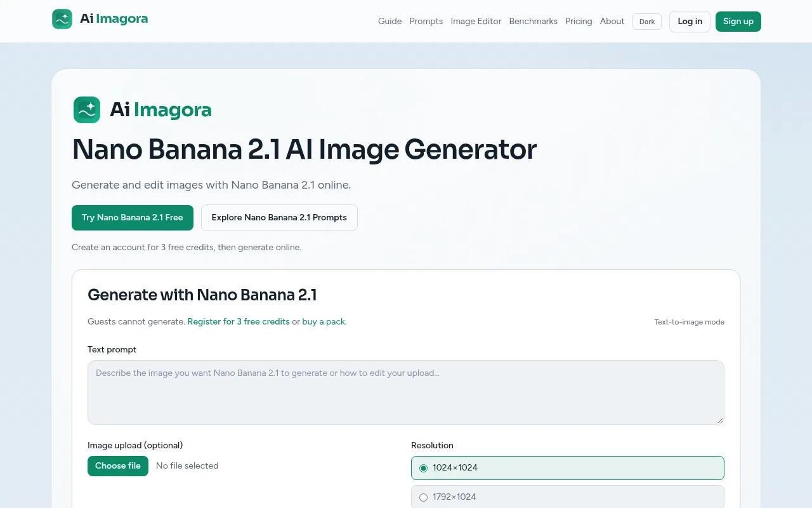
Task: Click the 'Text prompt' label
Action: (112, 350)
